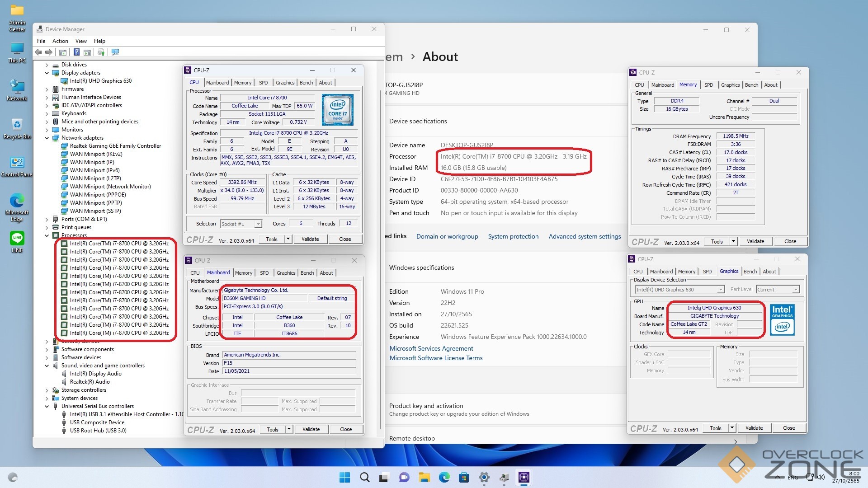Switch to the Bench tab in the Graphics tab window
The height and width of the screenshot is (488, 868).
750,272
